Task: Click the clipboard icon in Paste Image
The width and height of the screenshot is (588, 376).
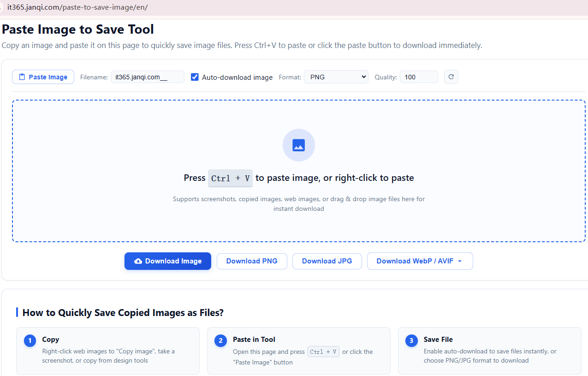Action: point(22,77)
